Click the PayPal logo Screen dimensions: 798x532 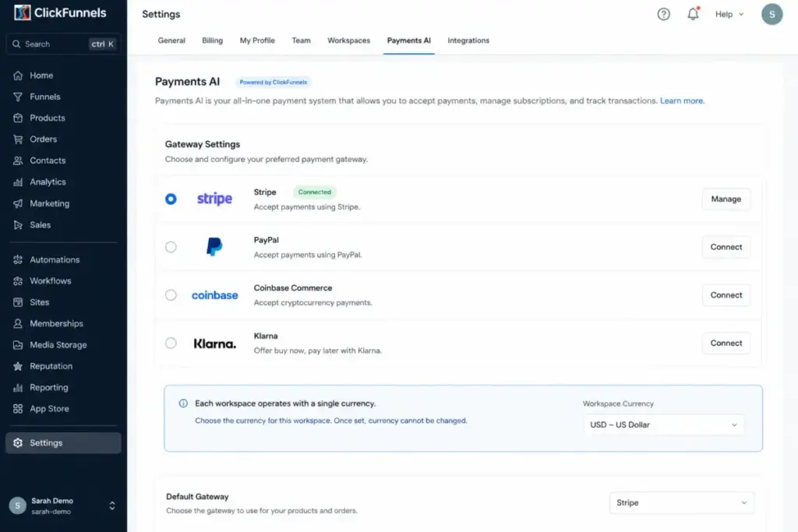tap(214, 247)
